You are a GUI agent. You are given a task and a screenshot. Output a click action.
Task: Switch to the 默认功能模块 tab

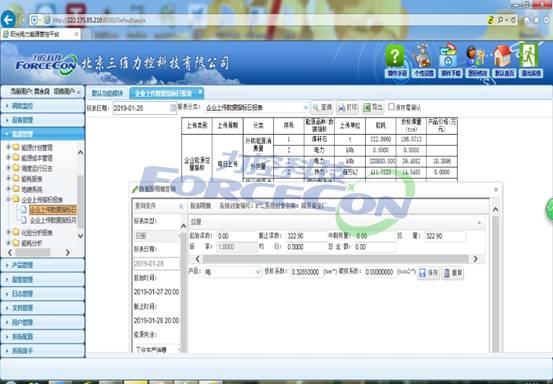[108, 93]
